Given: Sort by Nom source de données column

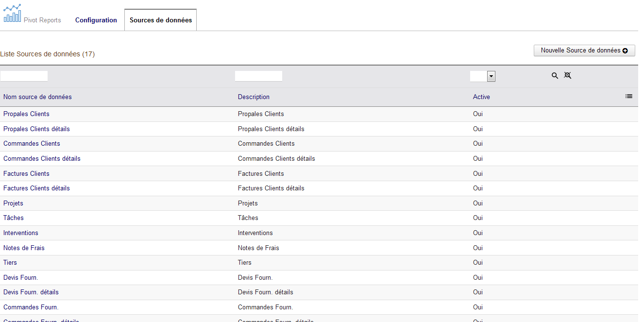Looking at the screenshot, I should [37, 97].
